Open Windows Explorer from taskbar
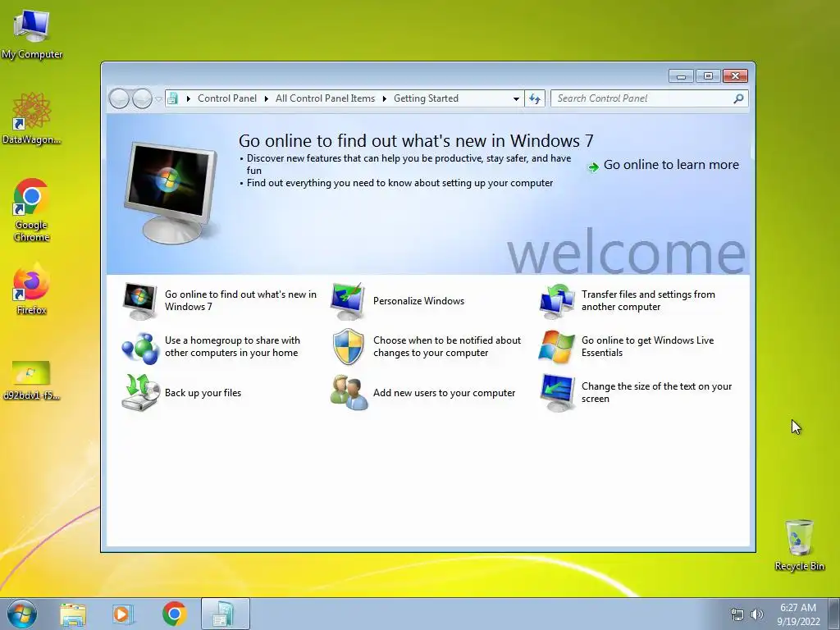The width and height of the screenshot is (840, 630). (x=73, y=614)
